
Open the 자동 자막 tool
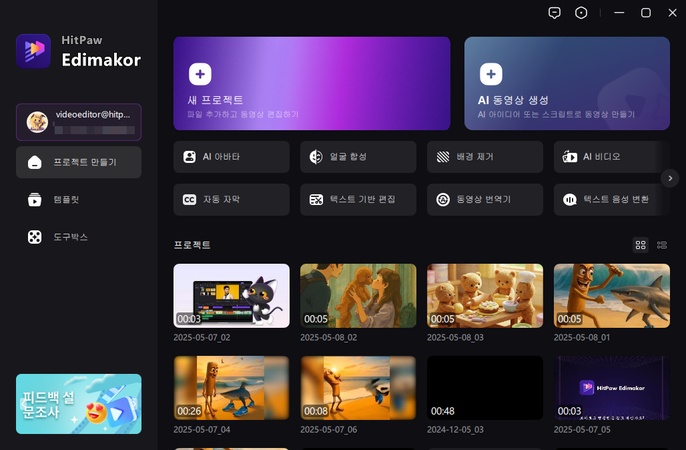tap(231, 199)
